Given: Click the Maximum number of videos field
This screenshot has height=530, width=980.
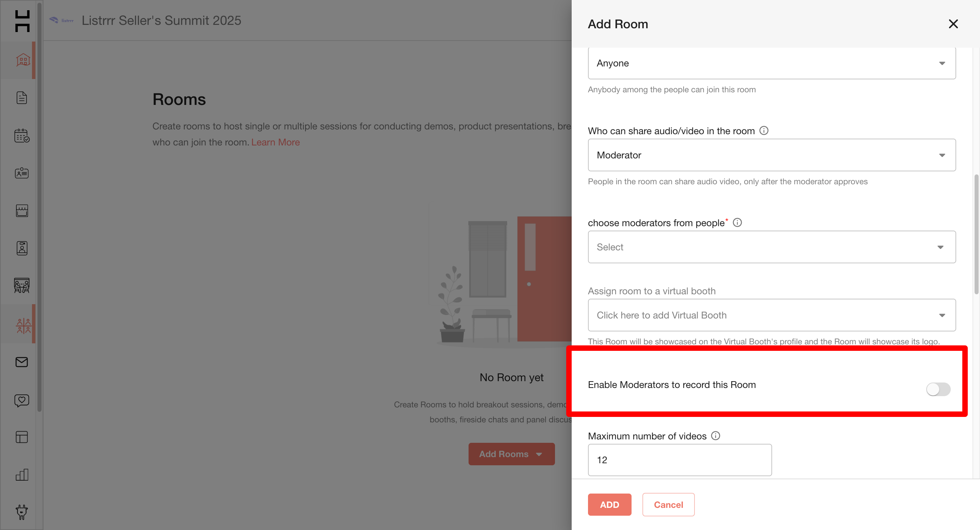Looking at the screenshot, I should [680, 460].
